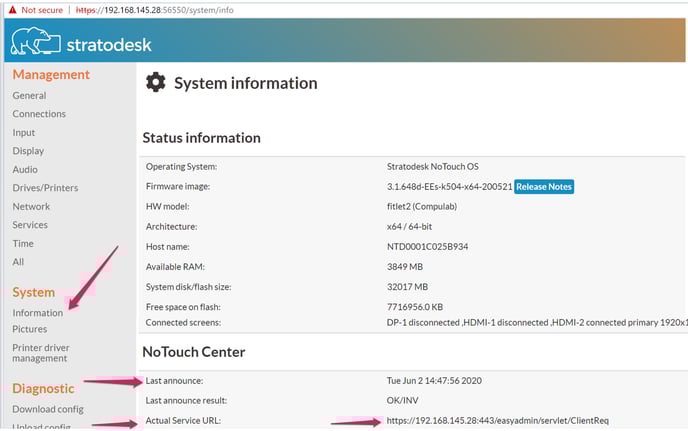Go to Input settings

[x=24, y=133]
